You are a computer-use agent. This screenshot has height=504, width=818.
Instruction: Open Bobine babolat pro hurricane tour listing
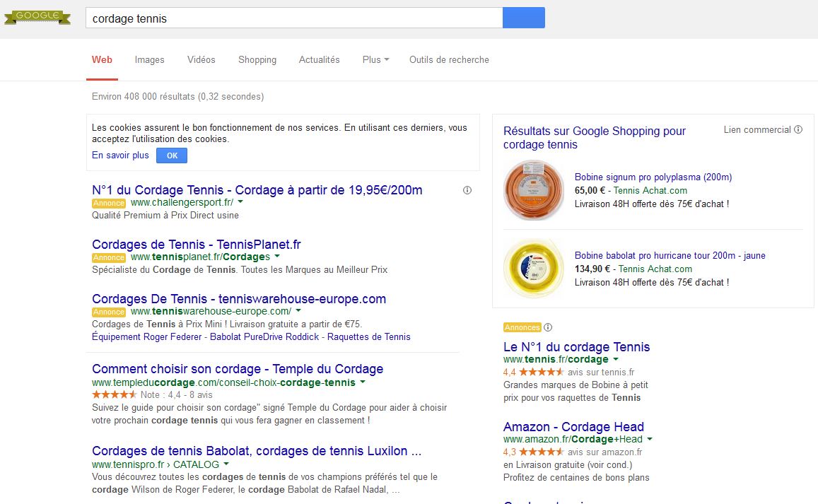coord(670,256)
